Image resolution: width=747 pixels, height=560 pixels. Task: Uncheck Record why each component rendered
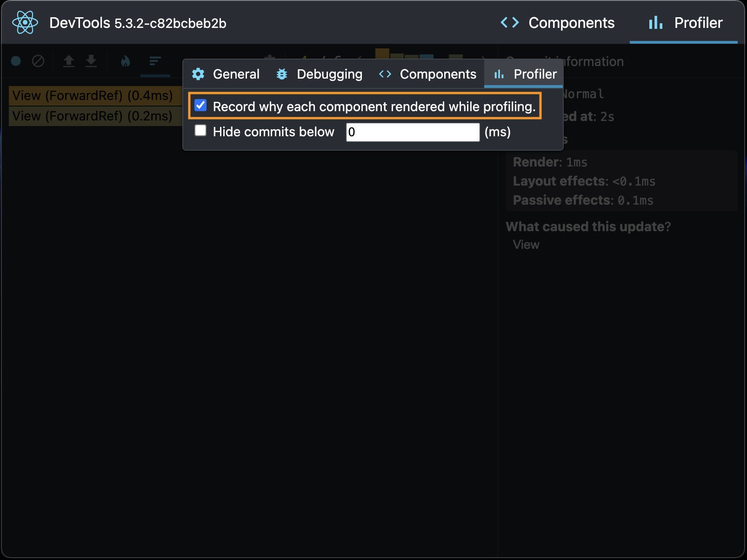pos(200,106)
